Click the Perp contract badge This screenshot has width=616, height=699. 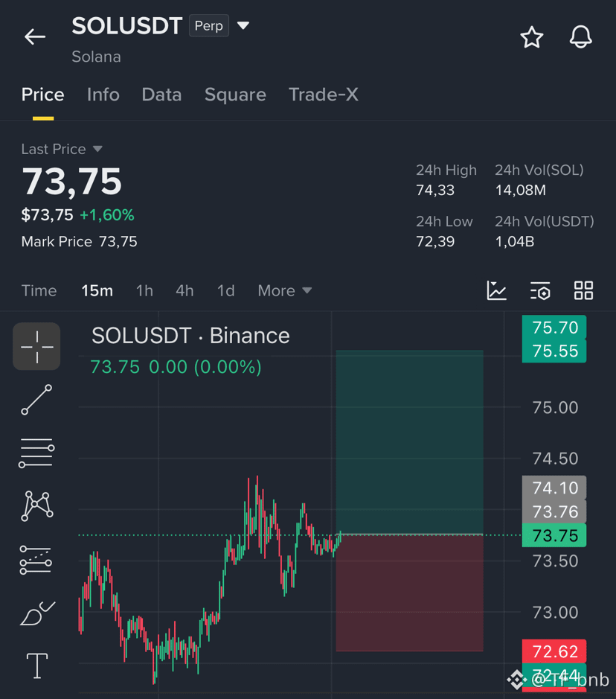pyautogui.click(x=209, y=26)
